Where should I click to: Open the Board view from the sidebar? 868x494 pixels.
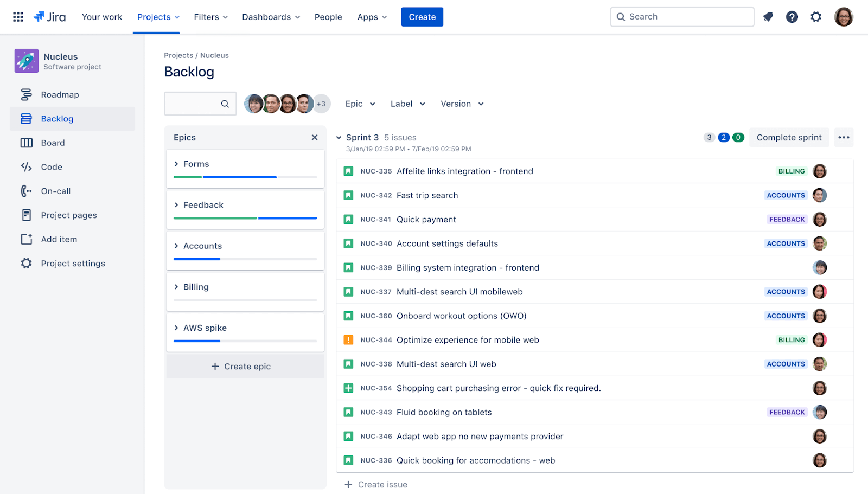(53, 143)
